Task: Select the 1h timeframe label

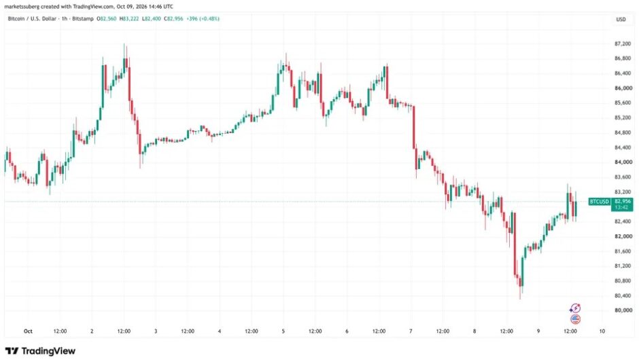Action: (65, 19)
